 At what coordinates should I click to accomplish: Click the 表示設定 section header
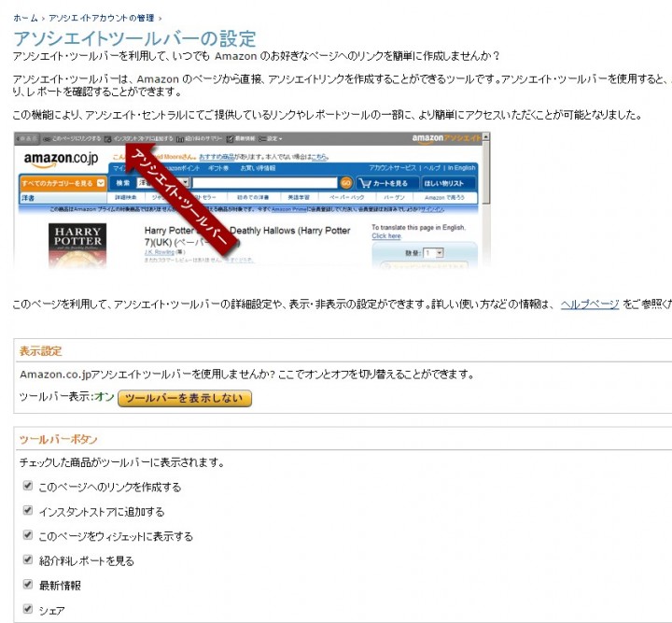point(41,351)
